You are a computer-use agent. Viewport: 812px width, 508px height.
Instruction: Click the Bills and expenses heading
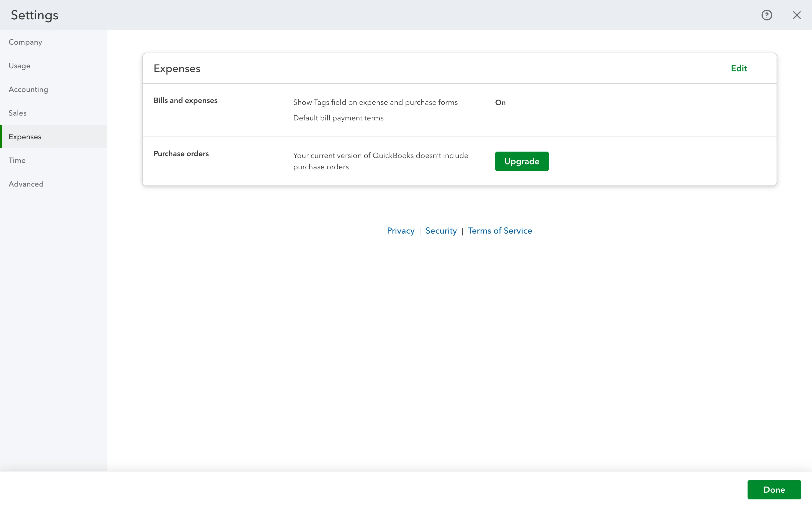point(185,101)
